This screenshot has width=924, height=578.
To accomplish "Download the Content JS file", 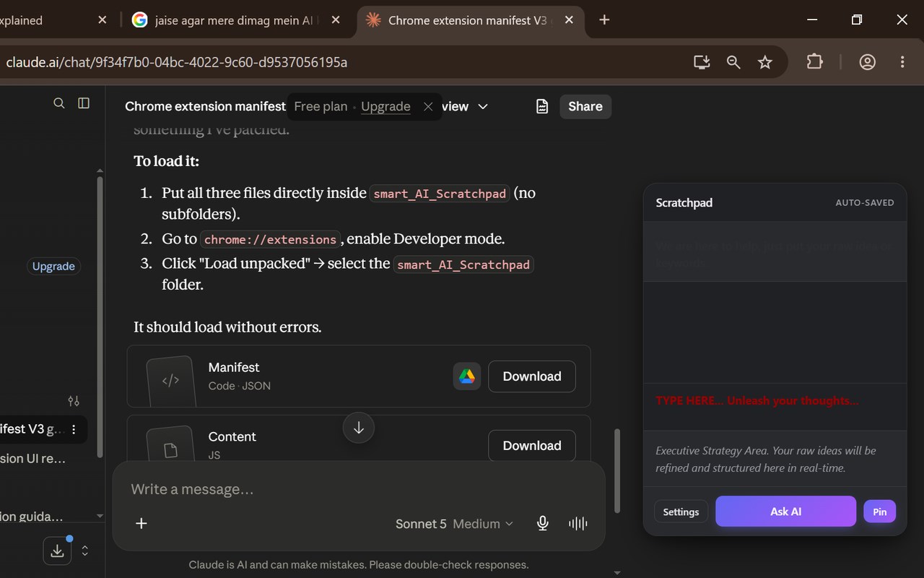I will [x=532, y=446].
